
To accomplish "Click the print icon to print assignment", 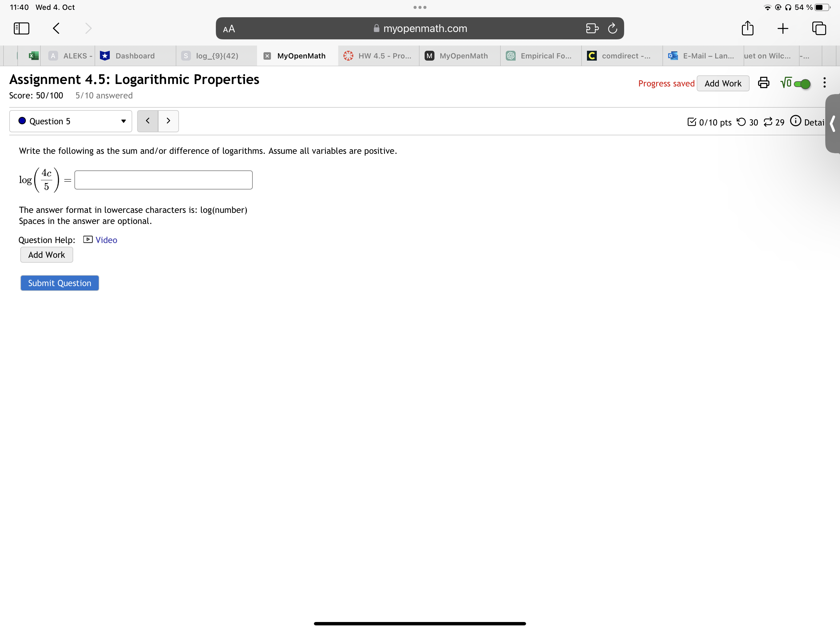I will pyautogui.click(x=763, y=83).
